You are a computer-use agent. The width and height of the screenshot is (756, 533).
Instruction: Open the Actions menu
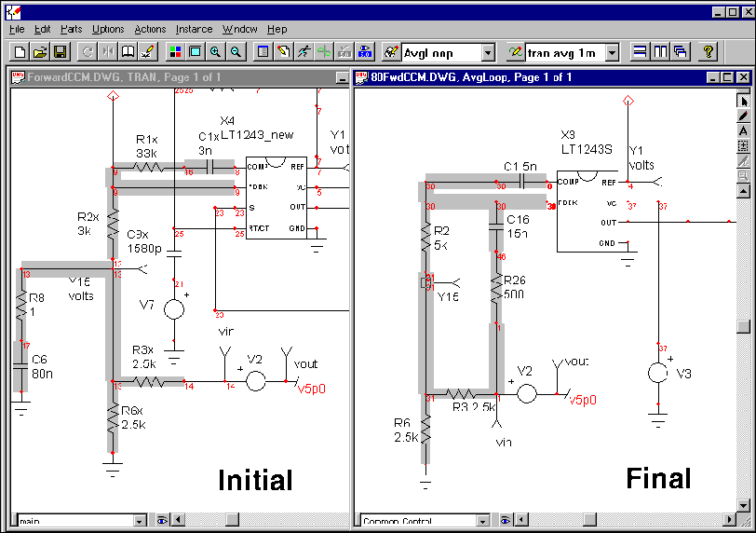point(150,29)
